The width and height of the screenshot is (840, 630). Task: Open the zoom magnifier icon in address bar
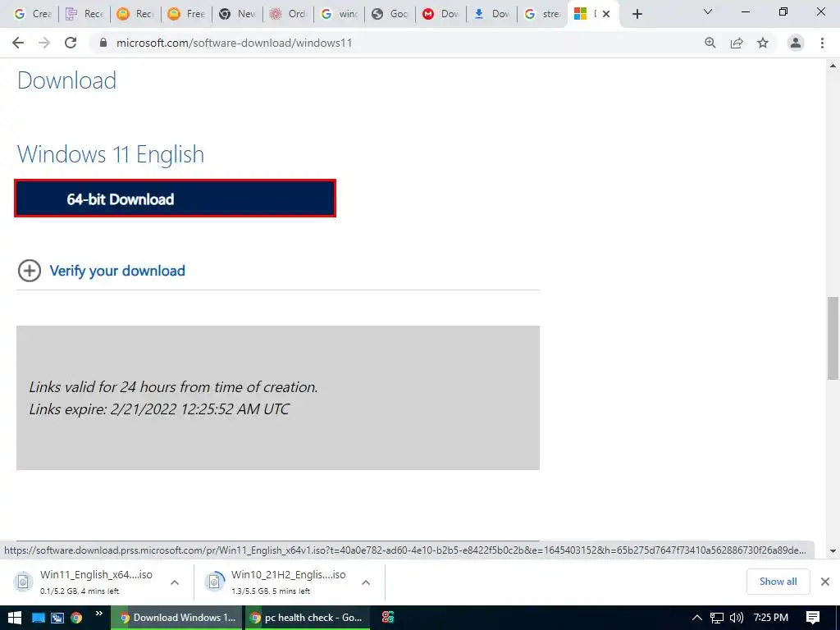[x=710, y=43]
